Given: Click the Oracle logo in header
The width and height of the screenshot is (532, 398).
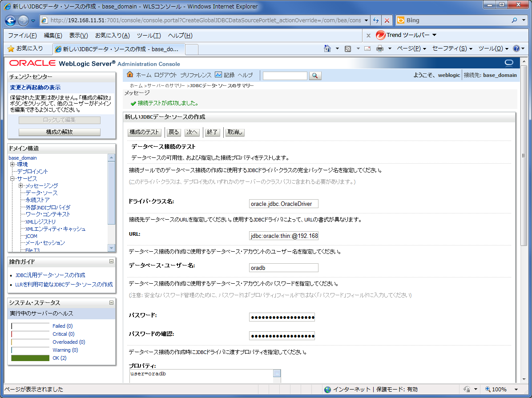Looking at the screenshot, I should [x=32, y=63].
